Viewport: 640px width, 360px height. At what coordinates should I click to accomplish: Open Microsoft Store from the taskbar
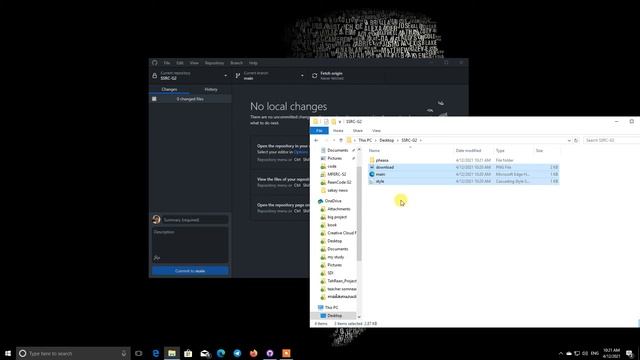[x=188, y=353]
